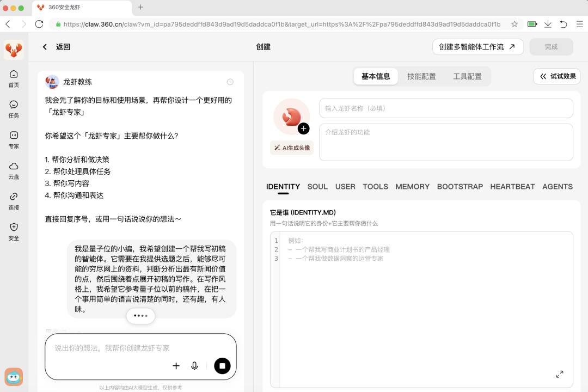This screenshot has width=588, height=392.
Task: Expand the IDENTITY editor to fullscreen
Action: [560, 374]
